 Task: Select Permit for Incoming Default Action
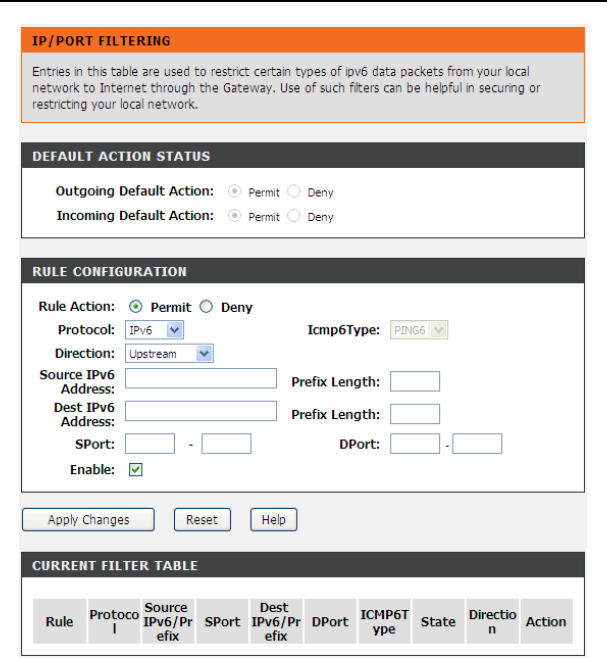click(x=234, y=216)
